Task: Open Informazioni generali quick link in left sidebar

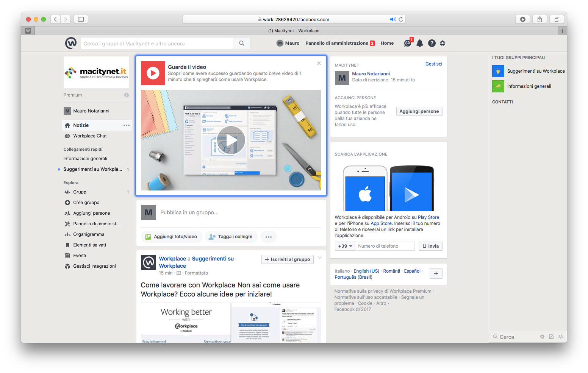Action: click(85, 159)
